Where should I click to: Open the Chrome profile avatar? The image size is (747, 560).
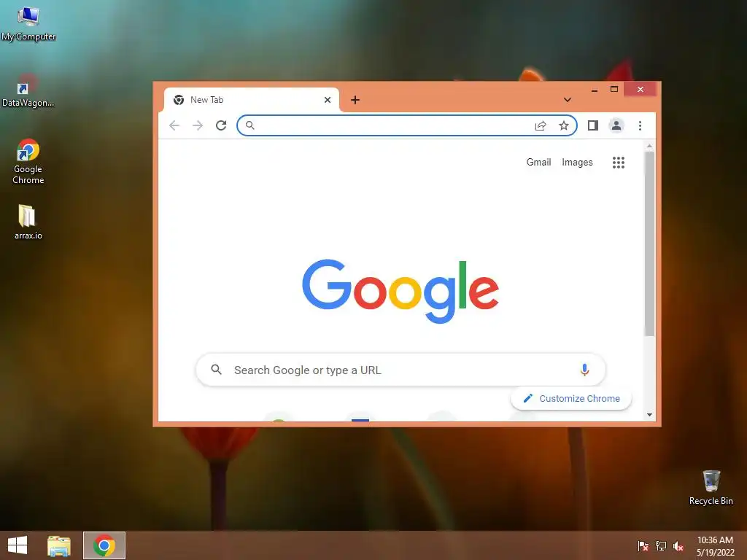(616, 125)
